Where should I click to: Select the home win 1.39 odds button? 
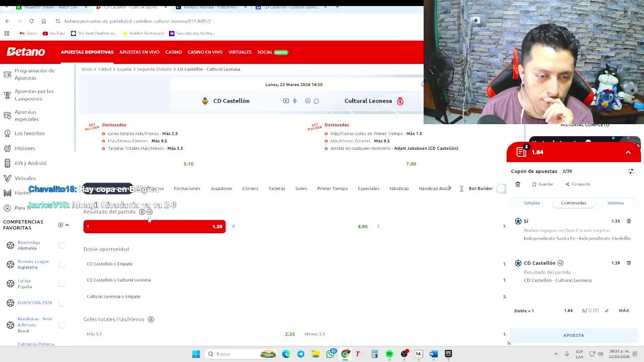coord(154,227)
